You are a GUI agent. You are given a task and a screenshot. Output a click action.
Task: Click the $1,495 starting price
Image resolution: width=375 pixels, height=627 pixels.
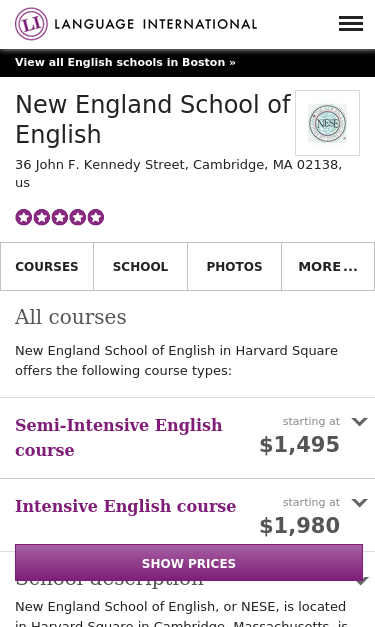click(299, 445)
